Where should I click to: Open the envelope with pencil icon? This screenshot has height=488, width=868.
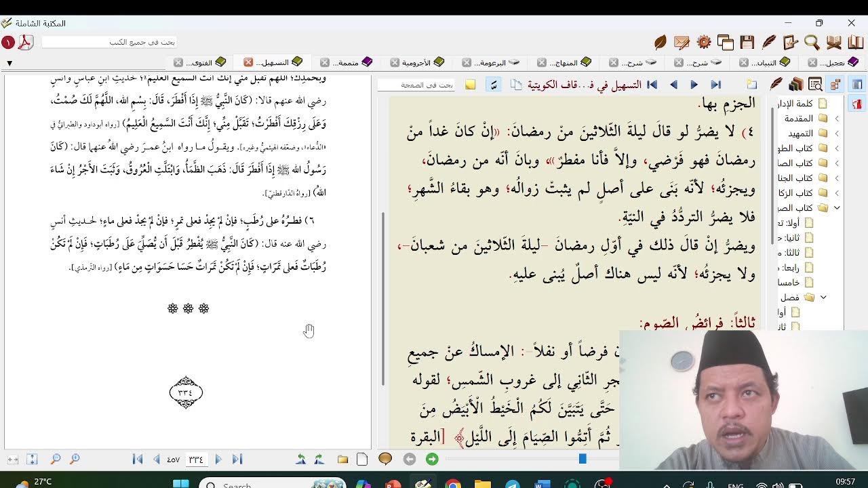pyautogui.click(x=682, y=42)
